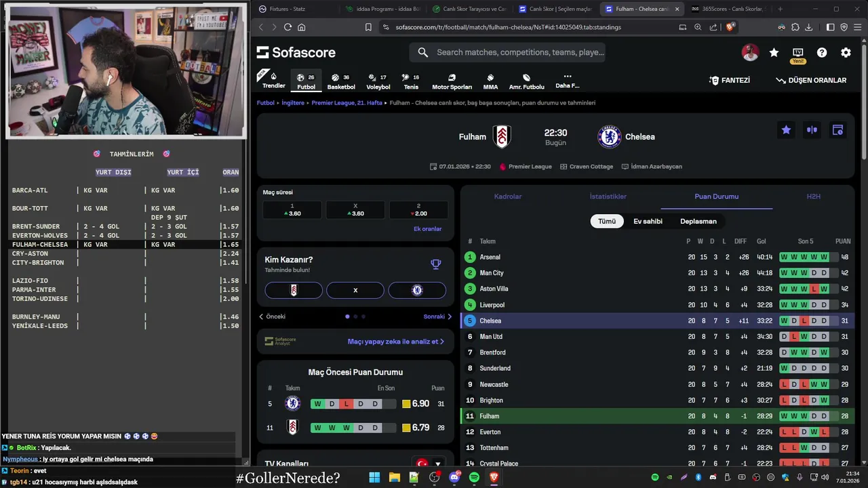Select Motor Sporları category
The image size is (868, 488).
point(452,81)
